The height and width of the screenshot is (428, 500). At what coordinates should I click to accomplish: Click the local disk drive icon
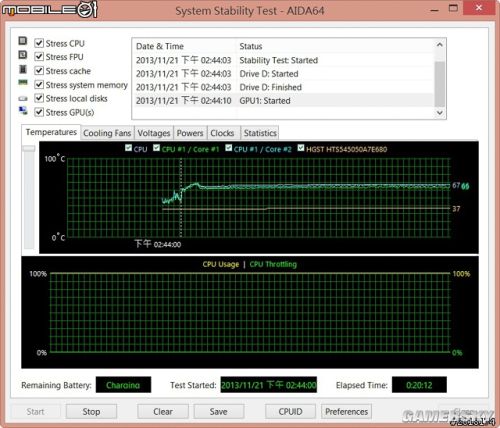coord(23,98)
